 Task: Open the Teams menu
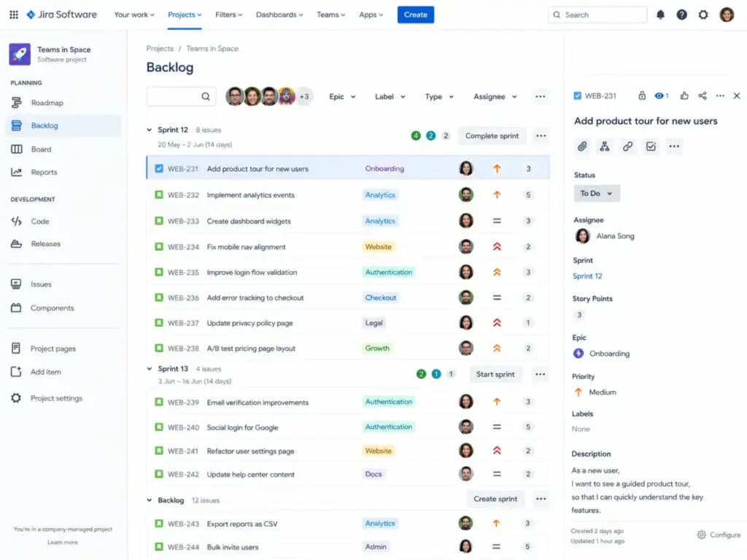pyautogui.click(x=330, y=15)
